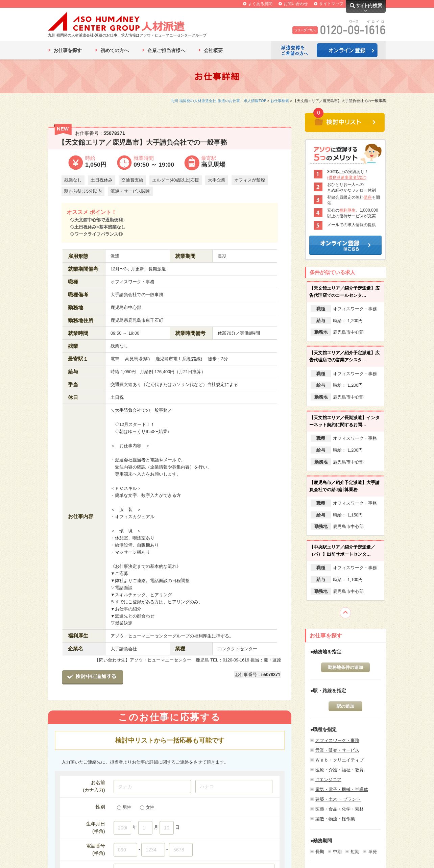Toggle the 単発 work period option

[370, 851]
